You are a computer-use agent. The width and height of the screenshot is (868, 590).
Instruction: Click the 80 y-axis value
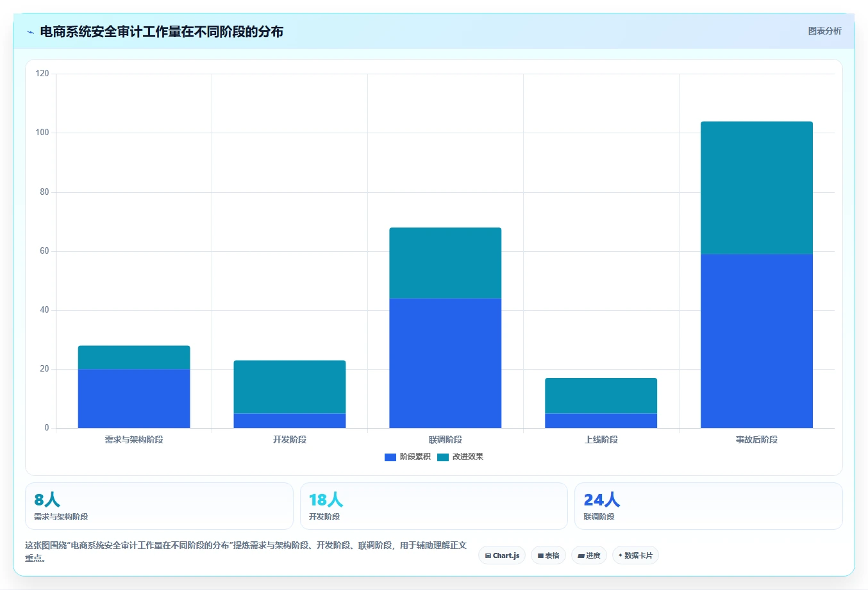(x=44, y=192)
